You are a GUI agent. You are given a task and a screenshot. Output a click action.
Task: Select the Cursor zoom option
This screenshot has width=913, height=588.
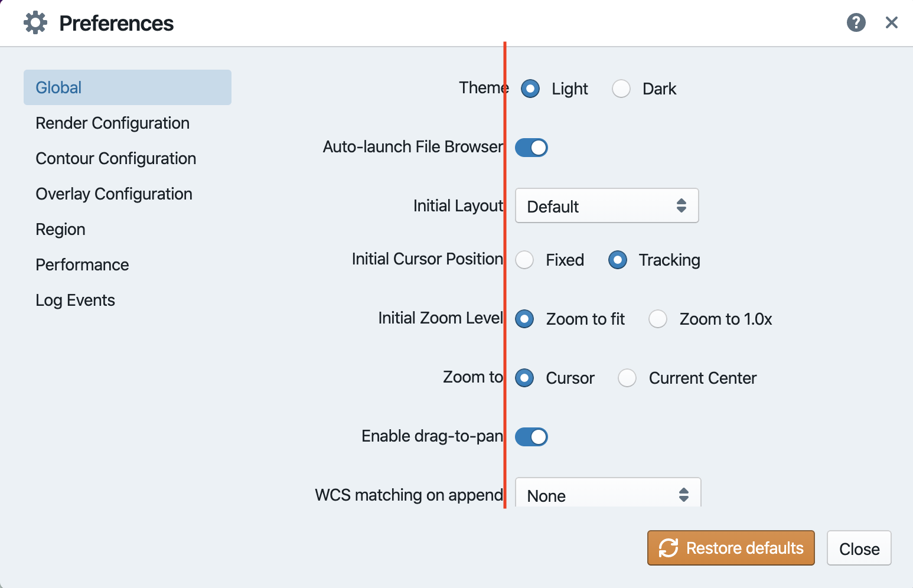pos(524,378)
